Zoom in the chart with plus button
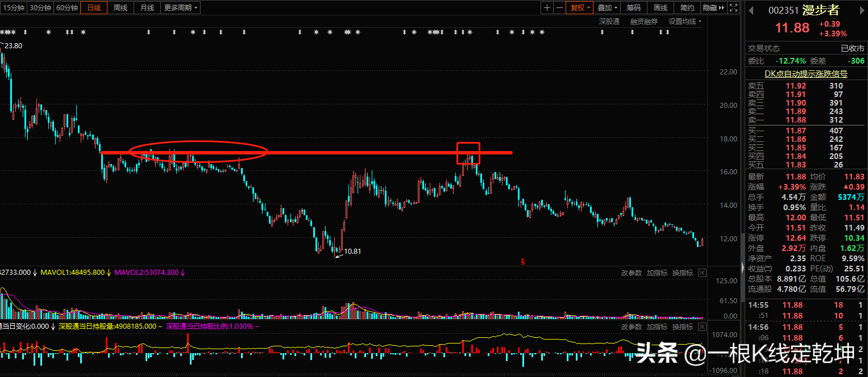This screenshot has height=377, width=868. click(547, 7)
